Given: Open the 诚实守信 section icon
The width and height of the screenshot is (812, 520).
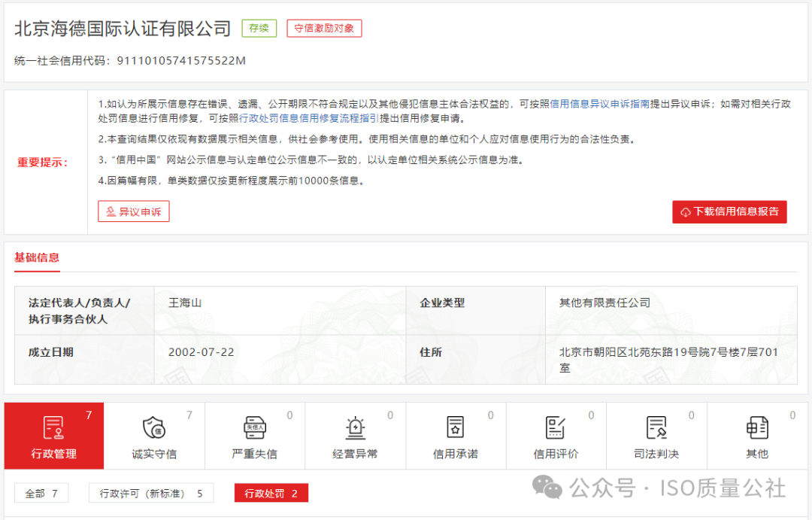Looking at the screenshot, I should [x=154, y=427].
